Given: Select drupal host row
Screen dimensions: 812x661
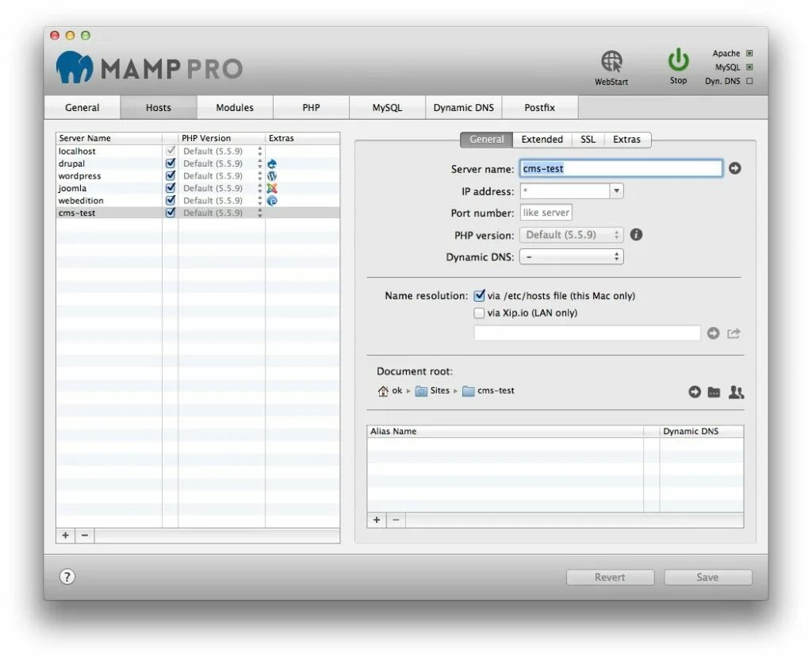Looking at the screenshot, I should point(197,163).
